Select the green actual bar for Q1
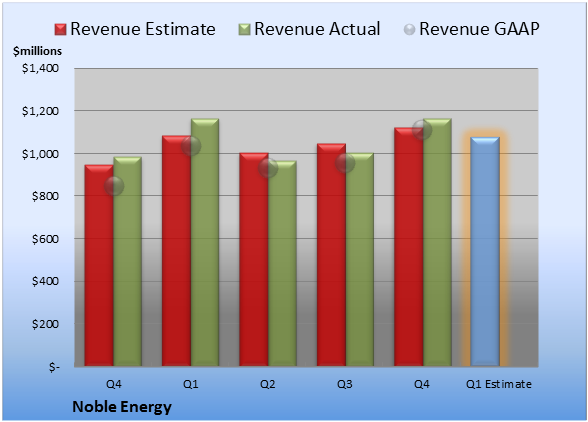 point(205,242)
